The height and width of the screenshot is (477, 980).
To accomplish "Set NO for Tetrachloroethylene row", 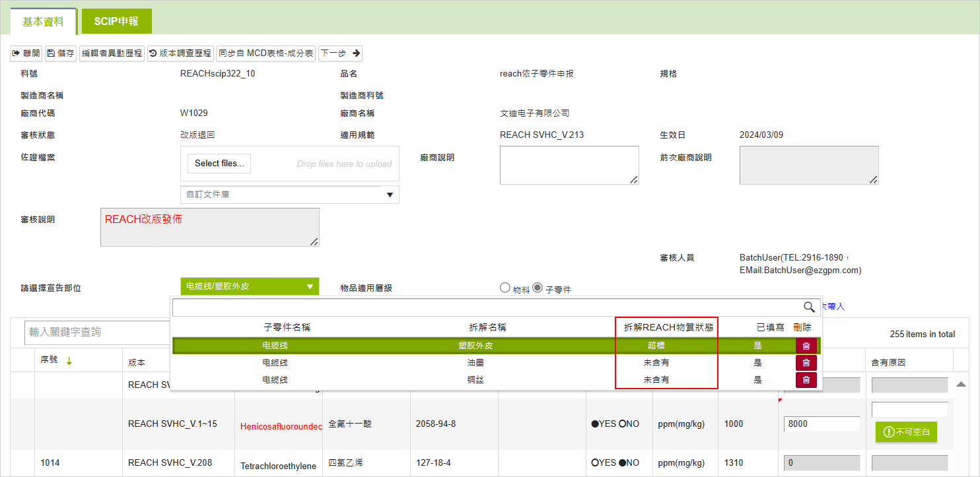I will tap(622, 463).
